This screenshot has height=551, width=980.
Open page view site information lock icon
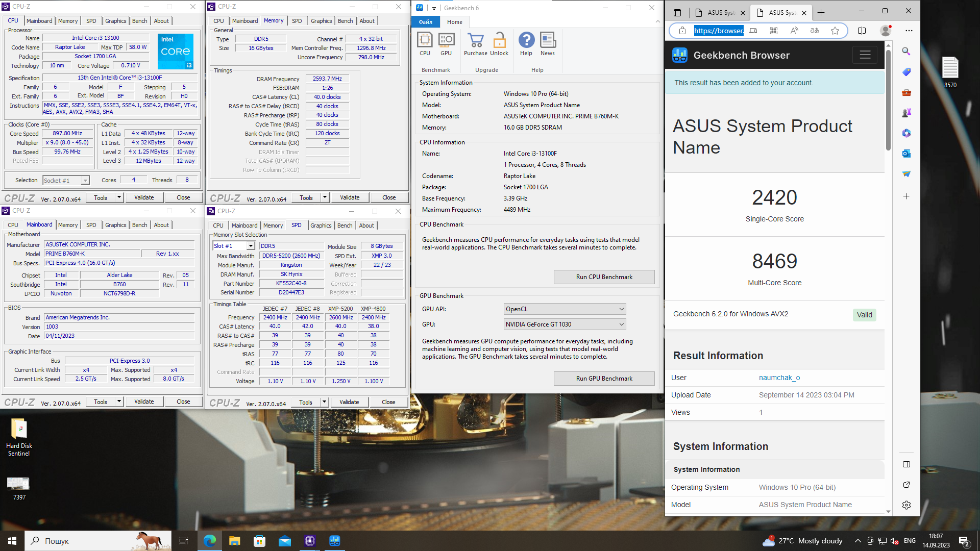tap(682, 31)
